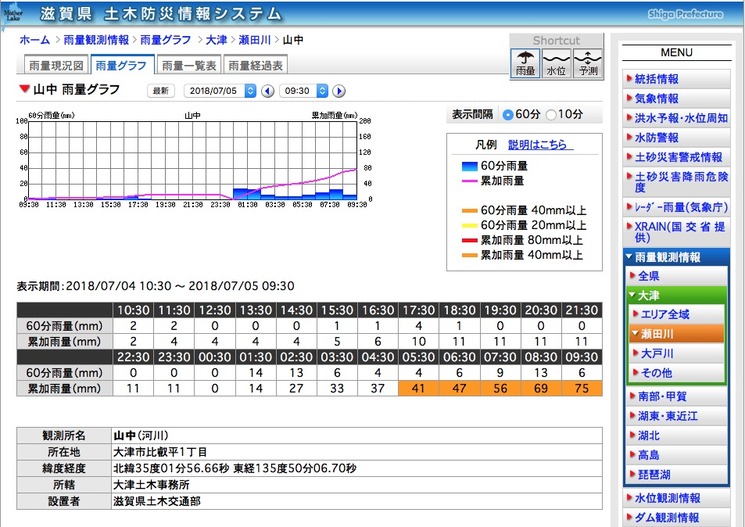Switch to the 雨量グラフ tab
Screen dimensions: 745x527
122,66
